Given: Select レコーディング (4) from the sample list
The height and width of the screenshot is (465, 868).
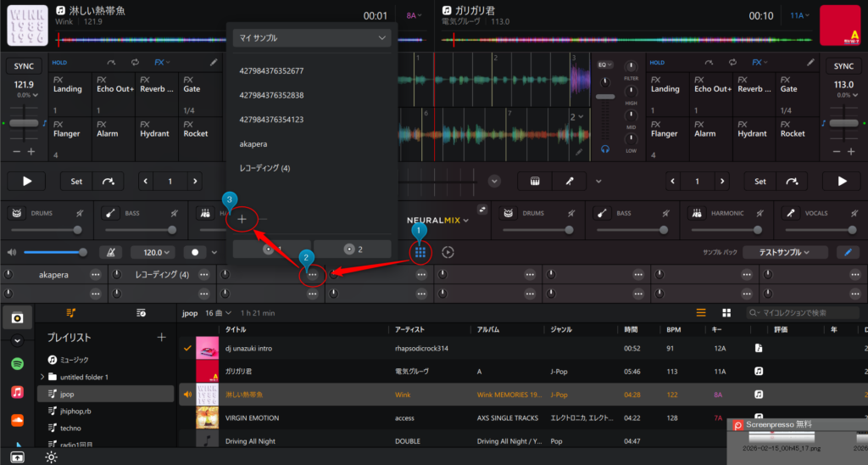Looking at the screenshot, I should [x=265, y=168].
